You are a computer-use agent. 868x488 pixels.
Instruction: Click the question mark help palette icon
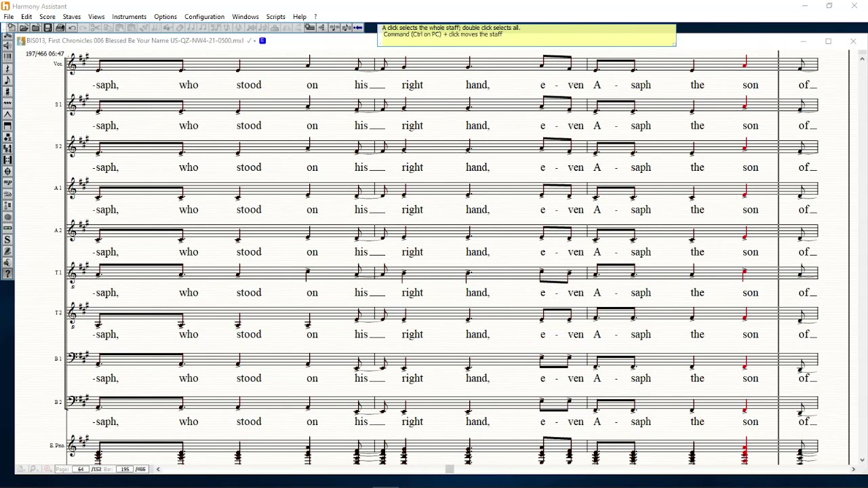pyautogui.click(x=7, y=274)
